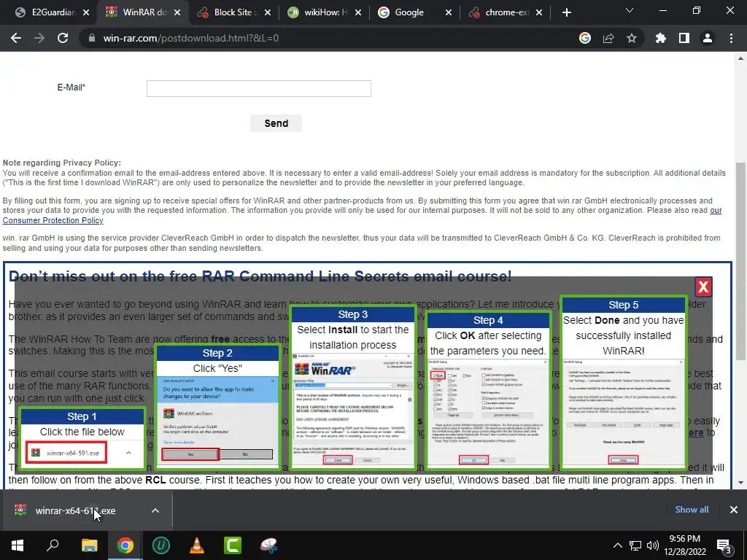
Task: Close the Block Site tab
Action: click(x=268, y=13)
